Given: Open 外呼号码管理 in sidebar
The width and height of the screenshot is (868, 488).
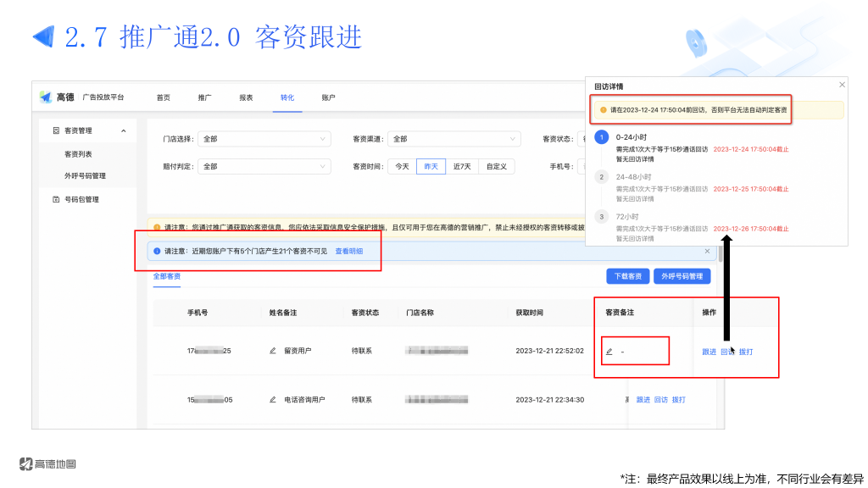Looking at the screenshot, I should coord(85,176).
